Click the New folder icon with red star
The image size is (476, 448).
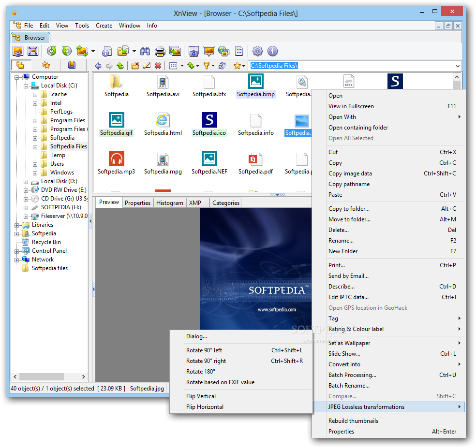point(135,66)
